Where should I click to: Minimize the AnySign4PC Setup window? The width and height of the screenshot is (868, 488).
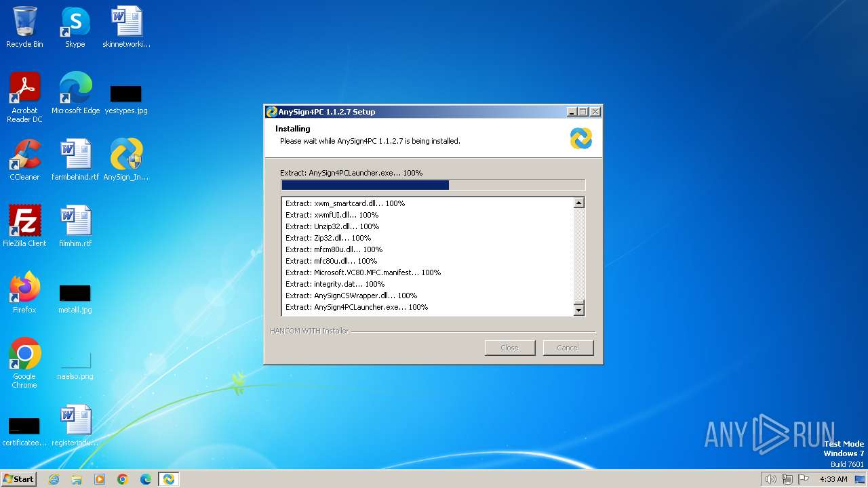(x=571, y=112)
